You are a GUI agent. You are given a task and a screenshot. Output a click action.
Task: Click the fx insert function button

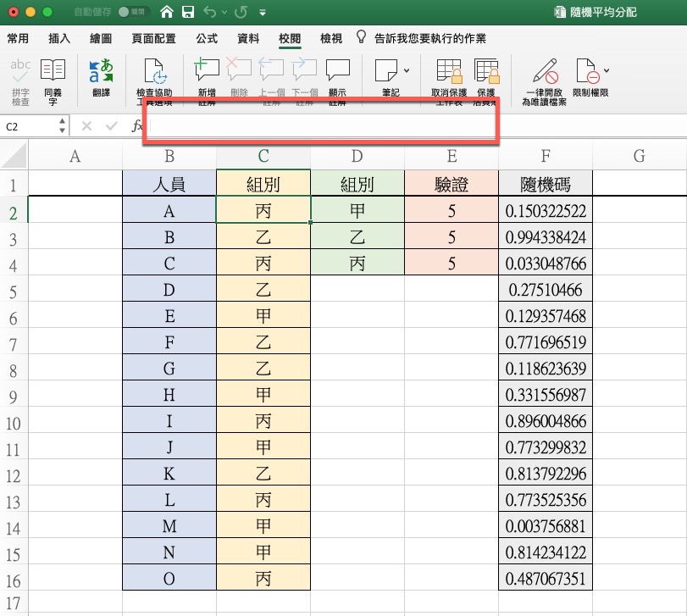pos(137,126)
